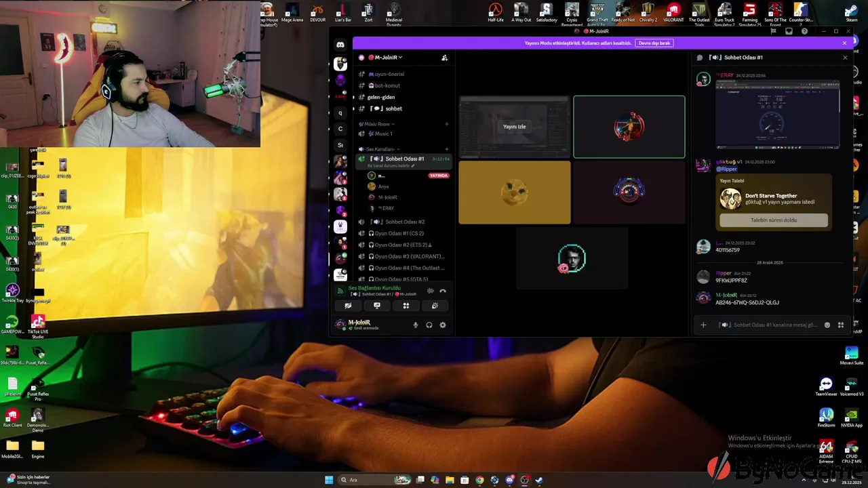Select user Anya in voice channel
This screenshot has width=868, height=488.
click(x=383, y=186)
